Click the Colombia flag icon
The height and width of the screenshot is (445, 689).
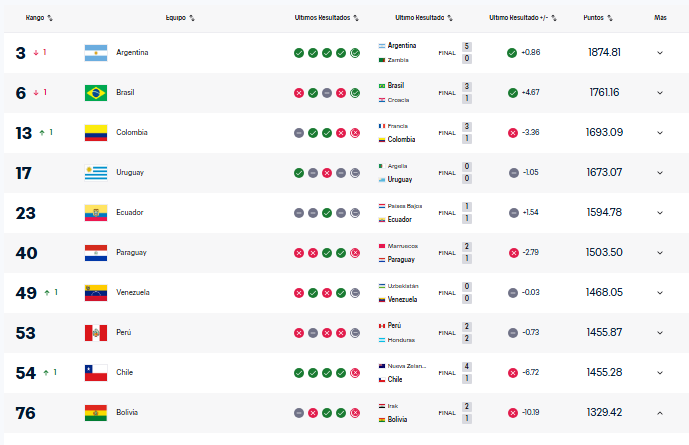96,132
